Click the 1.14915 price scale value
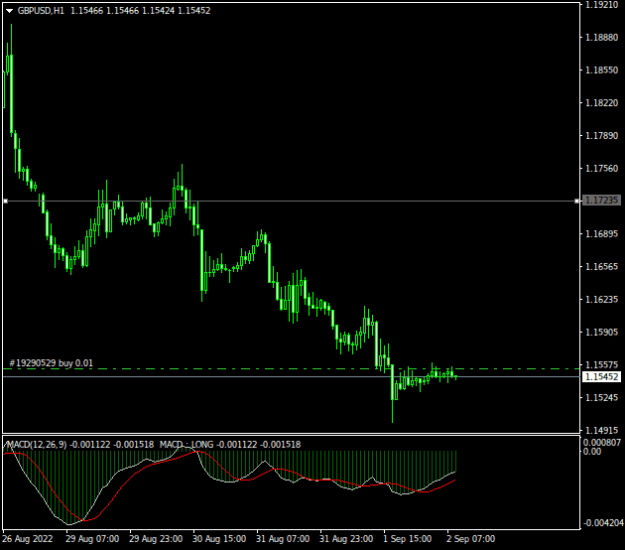Screen dimensions: 625x550 (601, 430)
